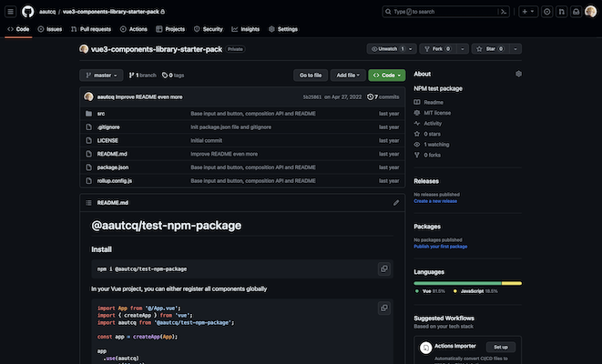This screenshot has width=602, height=364.
Task: Click the Unwatch button
Action: click(387, 49)
